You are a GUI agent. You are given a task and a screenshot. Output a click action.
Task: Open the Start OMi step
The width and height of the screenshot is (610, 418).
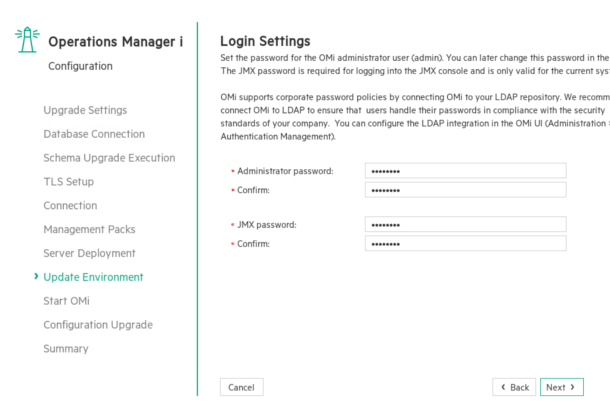coord(67,301)
